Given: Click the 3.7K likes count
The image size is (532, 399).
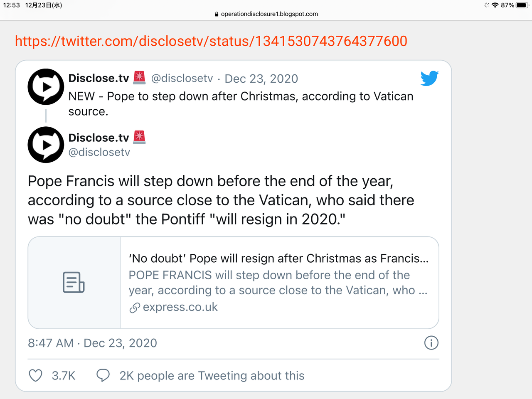Looking at the screenshot, I should tap(64, 376).
